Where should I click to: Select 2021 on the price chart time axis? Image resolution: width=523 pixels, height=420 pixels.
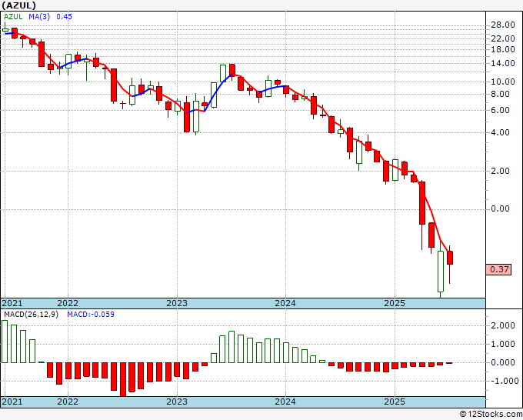pos(12,303)
